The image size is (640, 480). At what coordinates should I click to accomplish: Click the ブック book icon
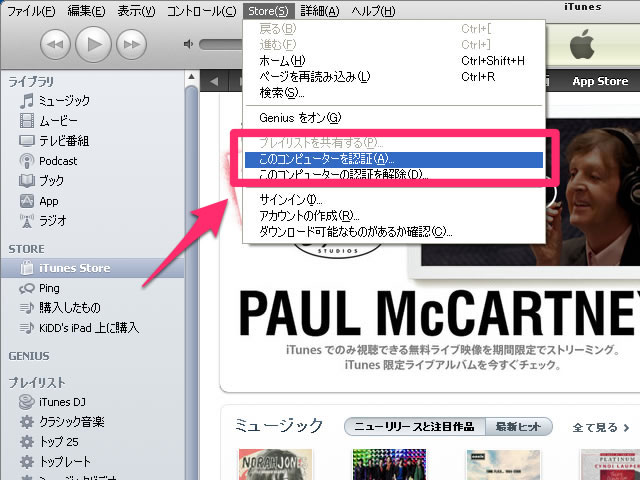[x=27, y=181]
